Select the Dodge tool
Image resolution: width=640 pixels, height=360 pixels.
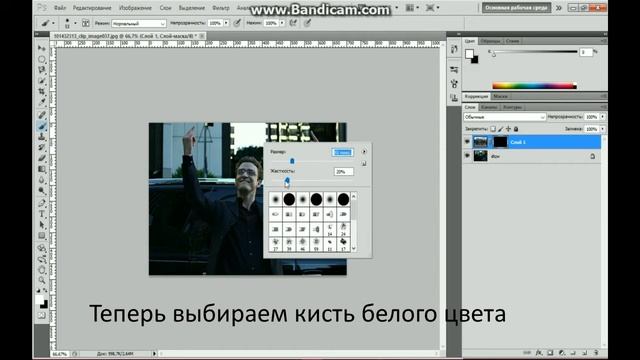42,191
